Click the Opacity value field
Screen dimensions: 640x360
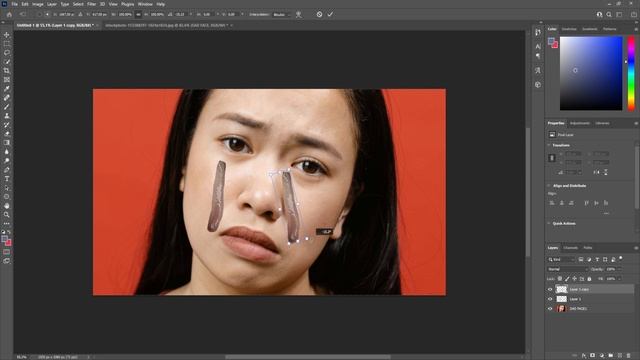click(611, 269)
